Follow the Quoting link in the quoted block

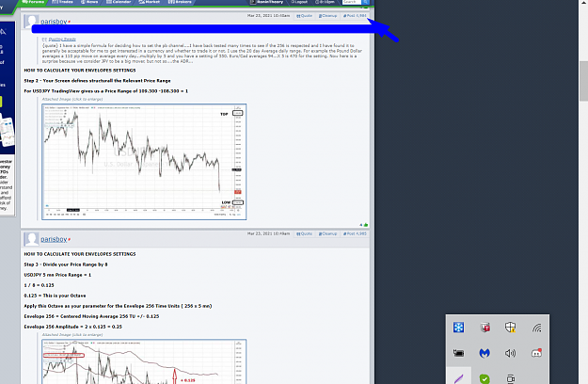62,39
